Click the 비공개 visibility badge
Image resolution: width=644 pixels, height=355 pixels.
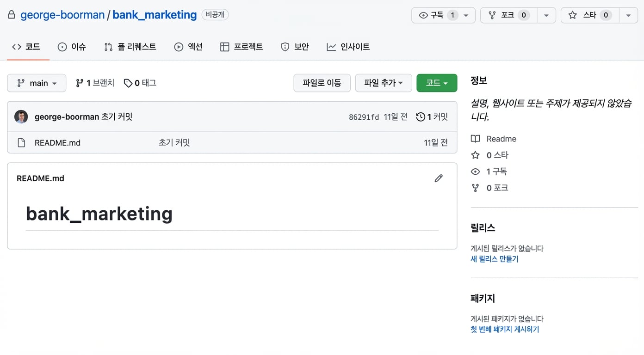pyautogui.click(x=215, y=15)
